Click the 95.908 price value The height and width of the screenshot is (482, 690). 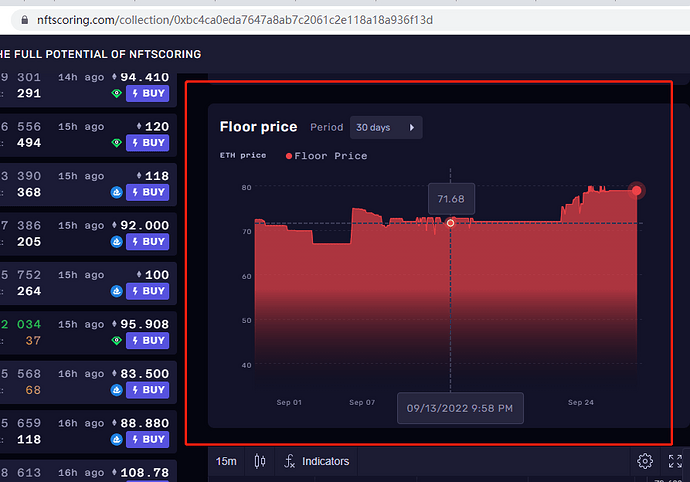(x=144, y=324)
